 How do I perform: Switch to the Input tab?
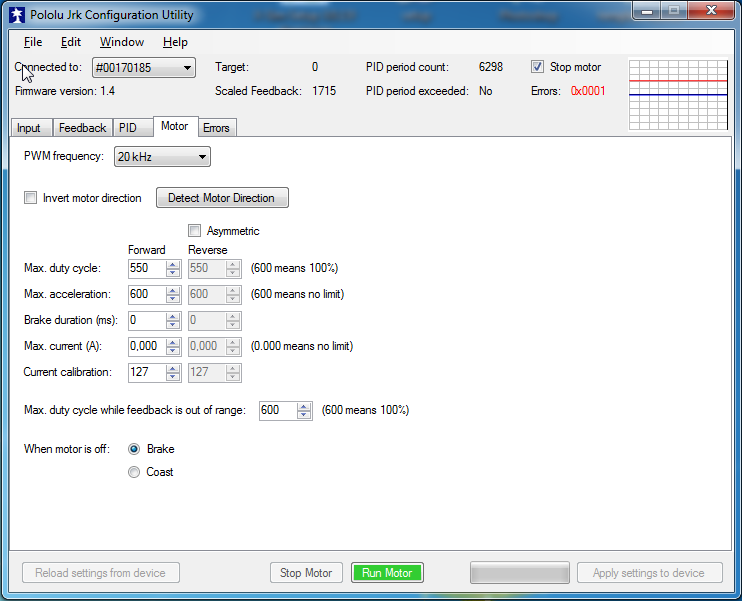[x=31, y=128]
